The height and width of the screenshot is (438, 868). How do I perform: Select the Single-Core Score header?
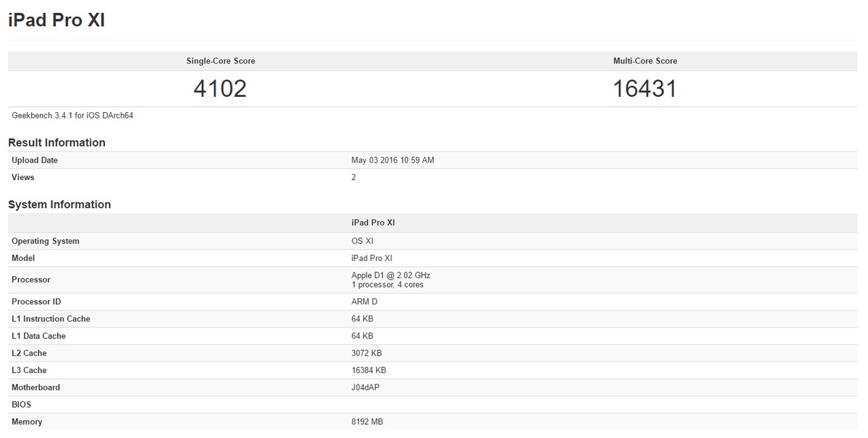pos(221,61)
